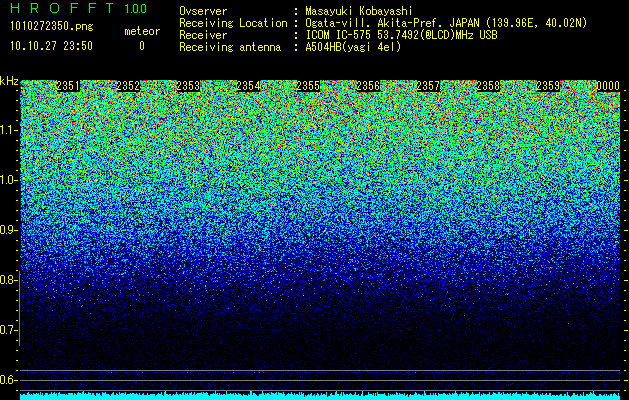The image size is (629, 400).
Task: Click the Receiver field label
Action: tap(203, 35)
